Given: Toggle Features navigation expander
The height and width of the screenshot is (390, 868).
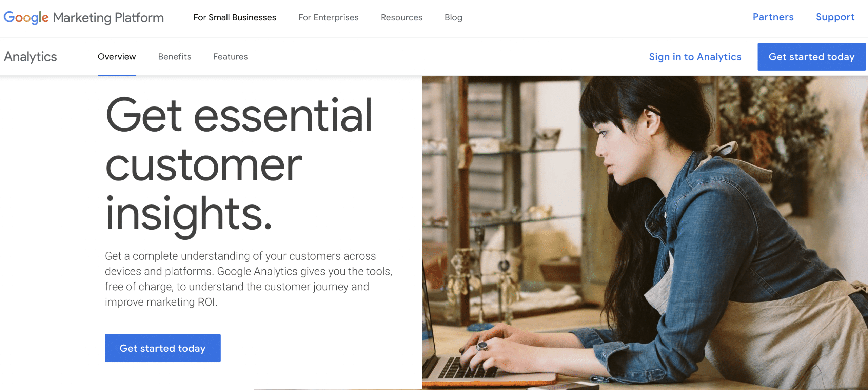Looking at the screenshot, I should pos(230,57).
